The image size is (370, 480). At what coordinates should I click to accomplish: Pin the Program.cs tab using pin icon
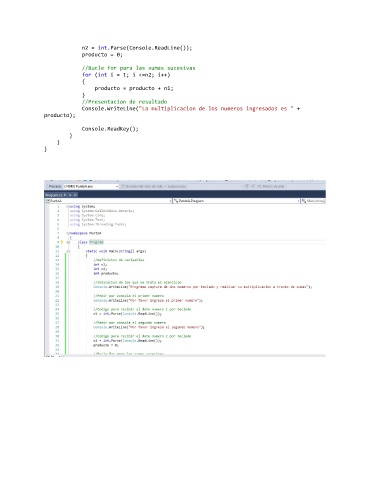coord(70,195)
